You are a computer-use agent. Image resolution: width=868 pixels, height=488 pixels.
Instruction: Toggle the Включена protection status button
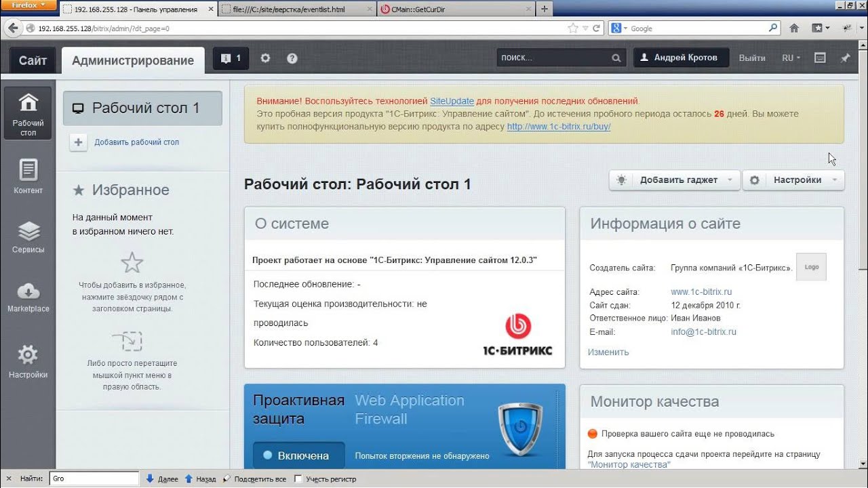299,455
